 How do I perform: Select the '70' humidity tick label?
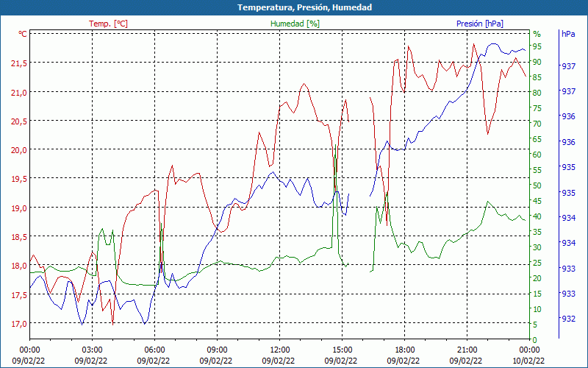click(x=537, y=124)
